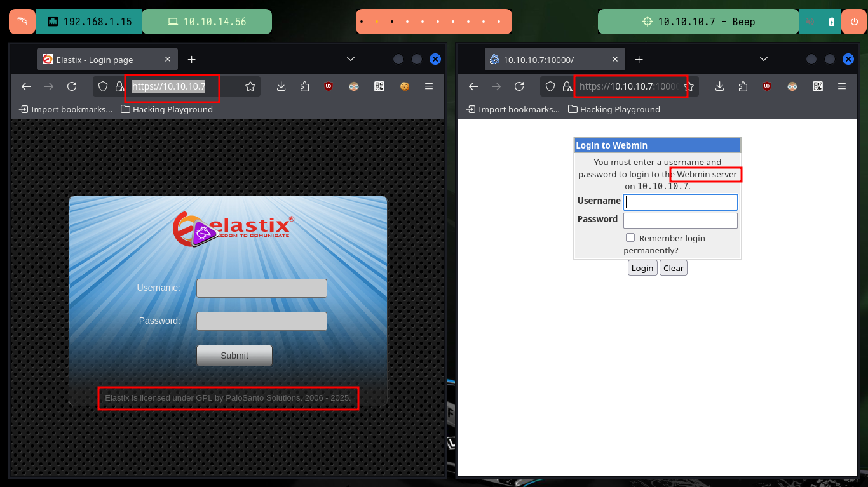The image size is (868, 487).
Task: Open downloads in the Elastix window
Action: click(281, 86)
